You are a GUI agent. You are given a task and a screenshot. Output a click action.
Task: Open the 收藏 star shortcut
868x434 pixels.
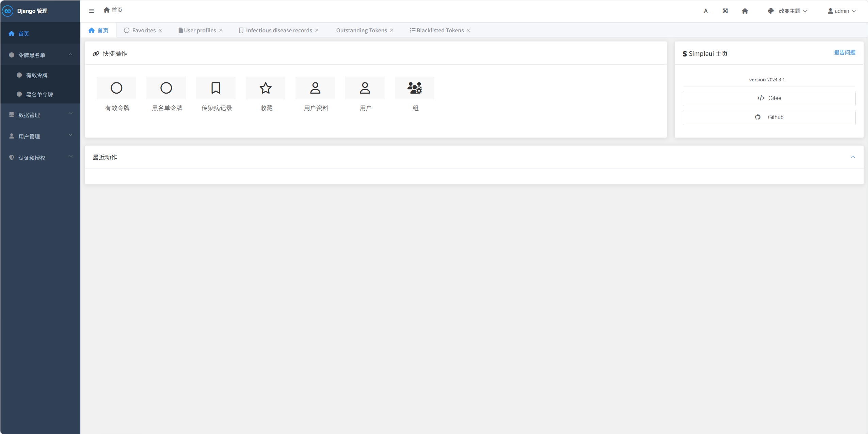point(266,88)
